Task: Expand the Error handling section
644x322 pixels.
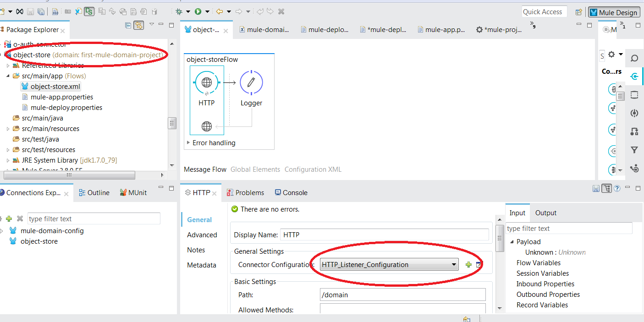Action: (x=188, y=143)
